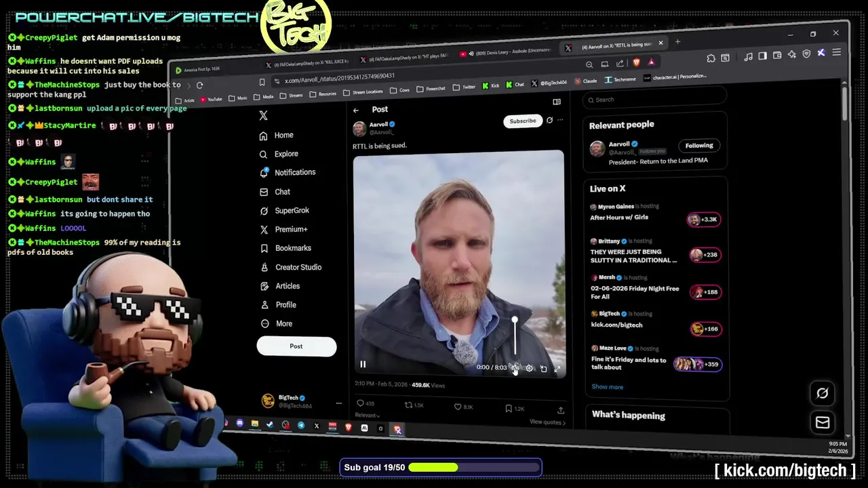The image size is (868, 488).
Task: Toggle picture-in-picture for the video
Action: coord(543,369)
